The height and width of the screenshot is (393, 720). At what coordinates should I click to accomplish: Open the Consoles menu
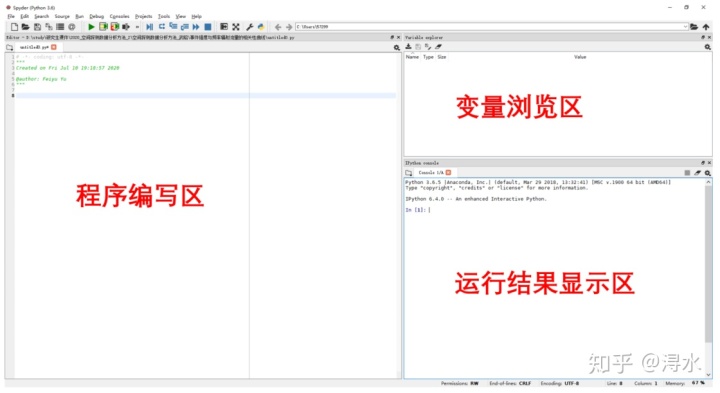pos(119,16)
